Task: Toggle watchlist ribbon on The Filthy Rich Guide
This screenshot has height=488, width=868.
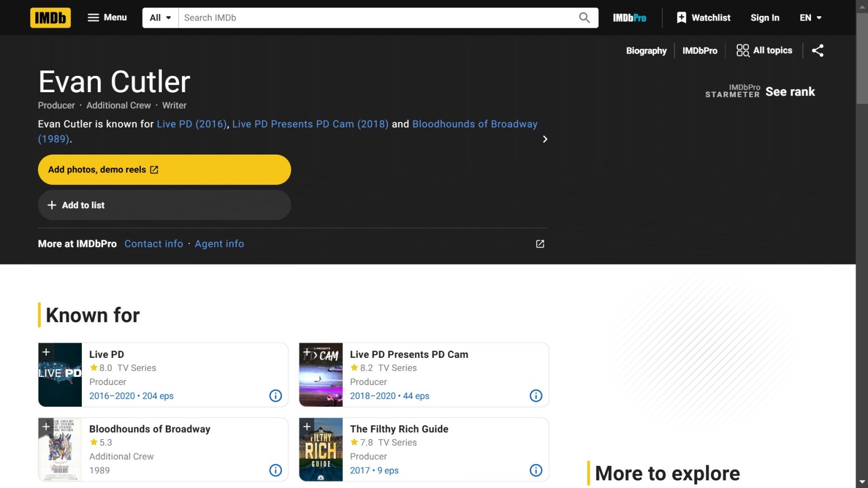Action: coord(307,427)
